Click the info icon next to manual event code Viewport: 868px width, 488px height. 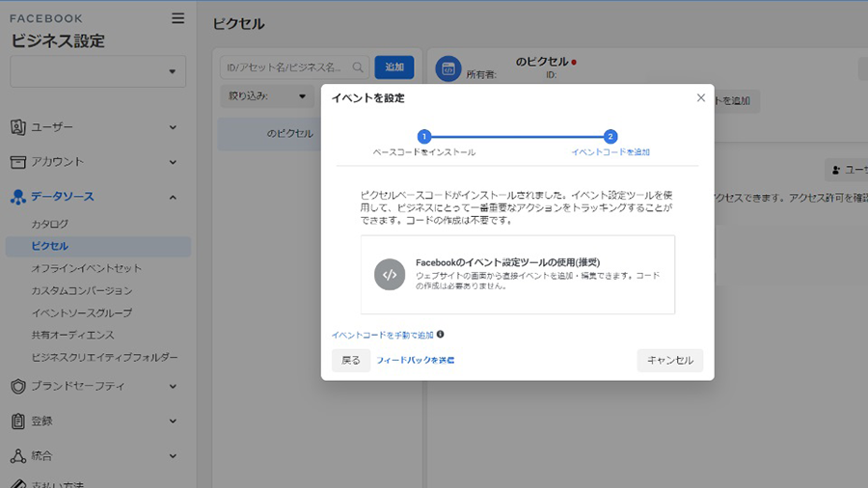[x=440, y=335]
